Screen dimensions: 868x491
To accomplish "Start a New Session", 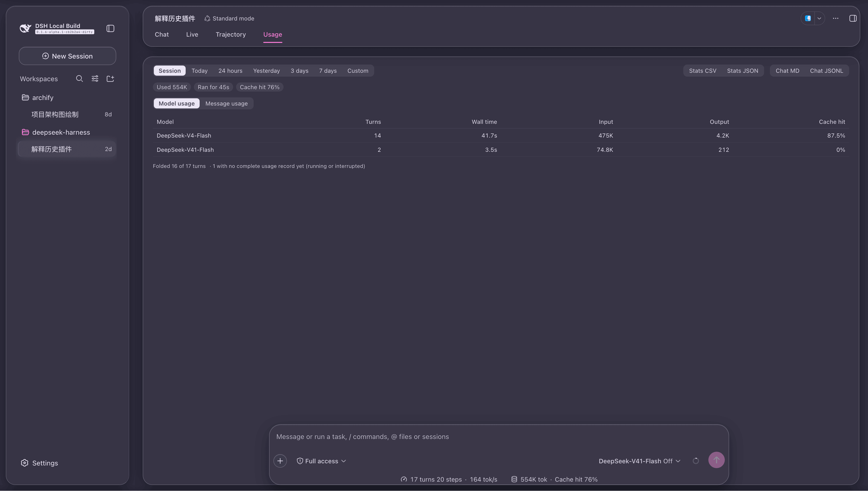I will (67, 56).
